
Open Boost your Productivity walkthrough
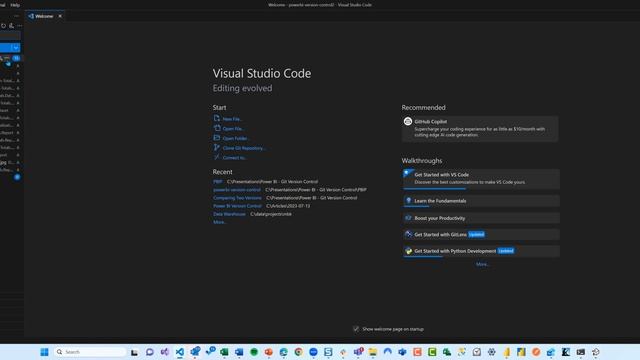pyautogui.click(x=481, y=218)
